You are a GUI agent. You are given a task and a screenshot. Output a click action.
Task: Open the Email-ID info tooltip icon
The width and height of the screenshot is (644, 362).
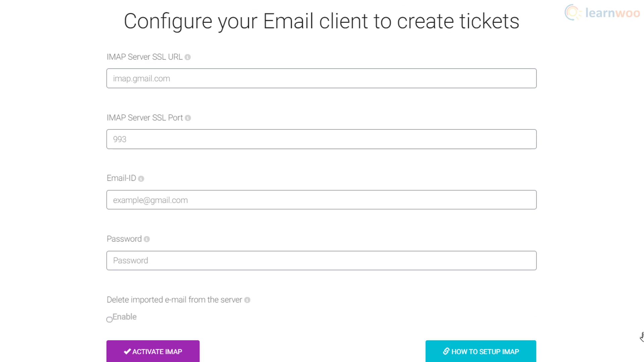(x=141, y=179)
